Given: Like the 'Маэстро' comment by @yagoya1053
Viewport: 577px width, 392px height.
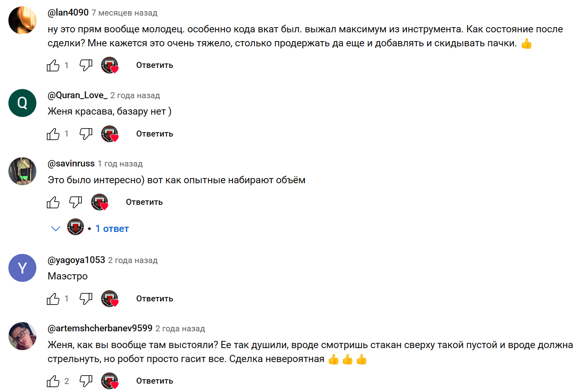Looking at the screenshot, I should (53, 299).
